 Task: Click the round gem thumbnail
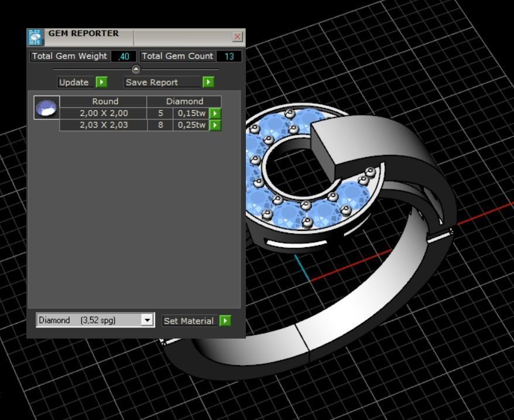coord(47,108)
